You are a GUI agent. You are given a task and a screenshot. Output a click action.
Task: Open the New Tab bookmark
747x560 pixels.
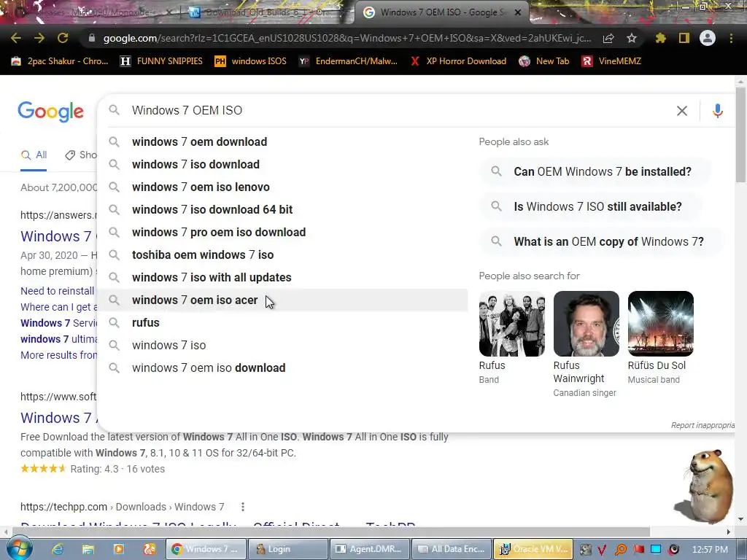click(544, 61)
